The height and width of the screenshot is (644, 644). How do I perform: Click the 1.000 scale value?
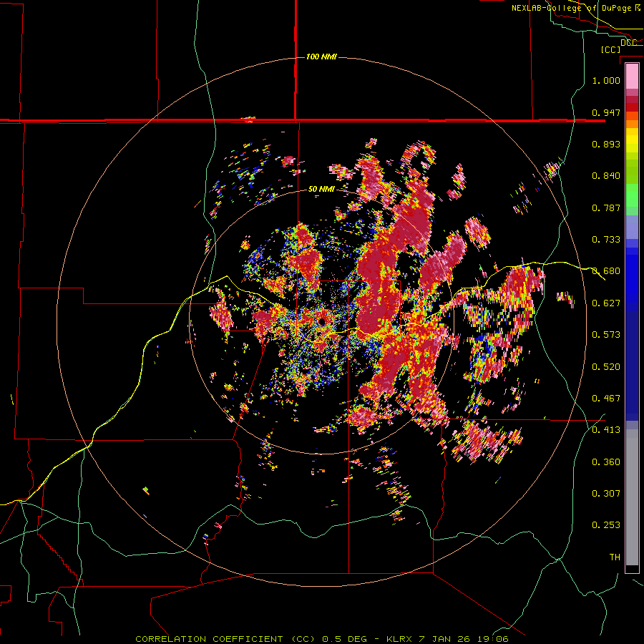pyautogui.click(x=606, y=80)
